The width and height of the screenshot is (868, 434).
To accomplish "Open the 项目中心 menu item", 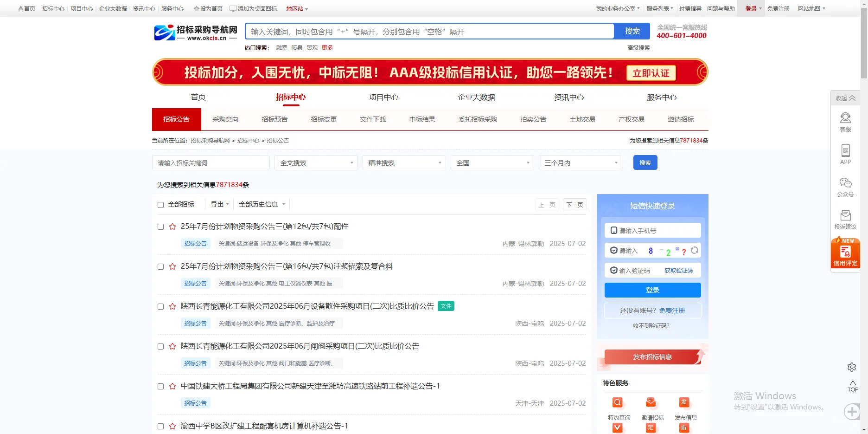I will (384, 97).
